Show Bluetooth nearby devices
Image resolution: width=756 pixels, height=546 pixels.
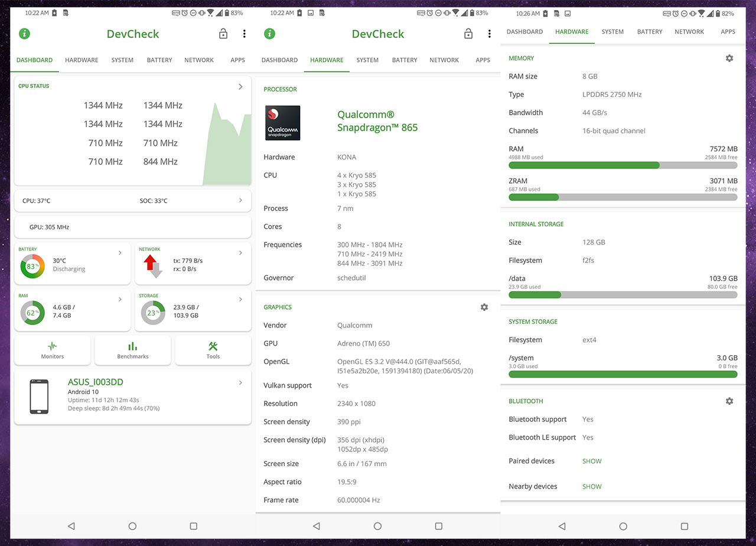point(592,487)
